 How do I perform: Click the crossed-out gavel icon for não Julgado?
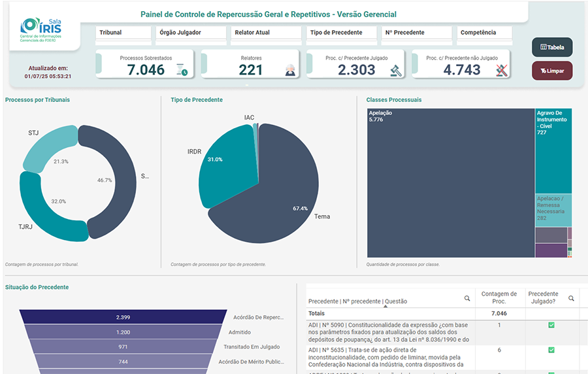tap(501, 71)
